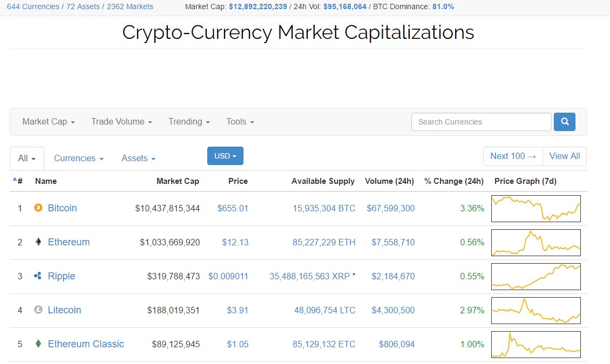Click Ripple supply 35,488,165,563 XRP
610x364 pixels.
tap(310, 276)
